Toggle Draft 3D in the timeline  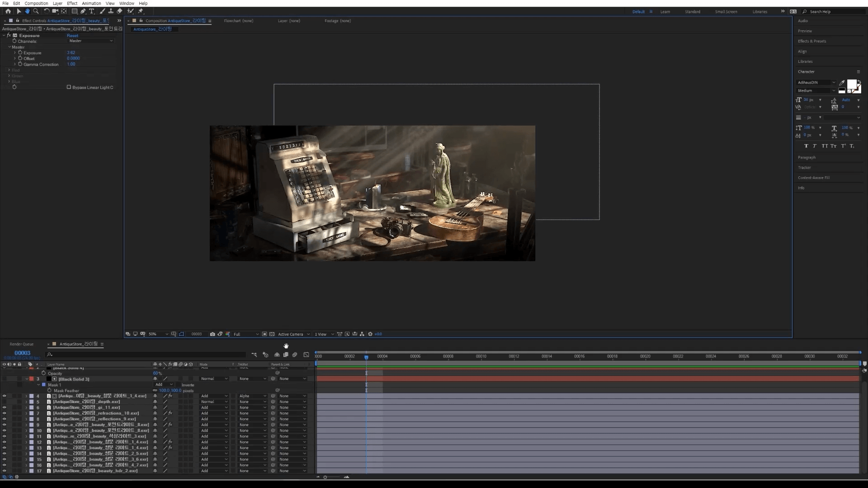[x=265, y=355]
